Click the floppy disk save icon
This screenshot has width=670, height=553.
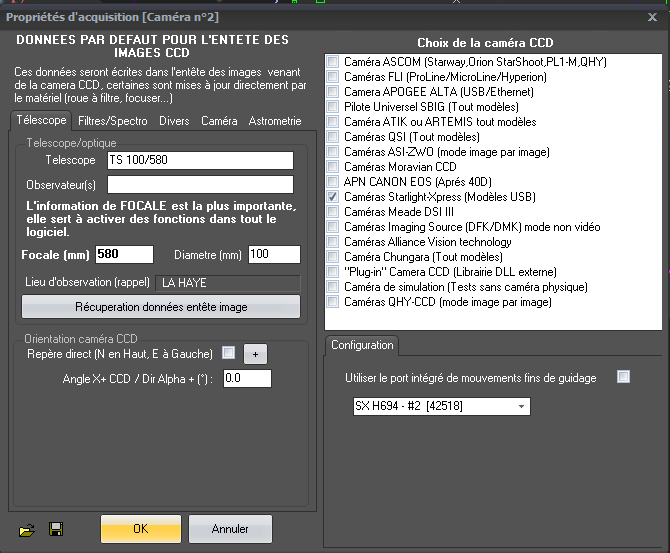pos(56,529)
